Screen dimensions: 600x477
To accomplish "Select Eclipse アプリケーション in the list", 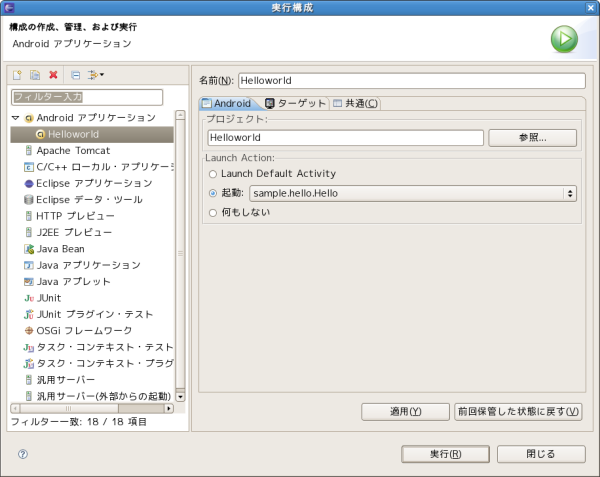I will 94,183.
